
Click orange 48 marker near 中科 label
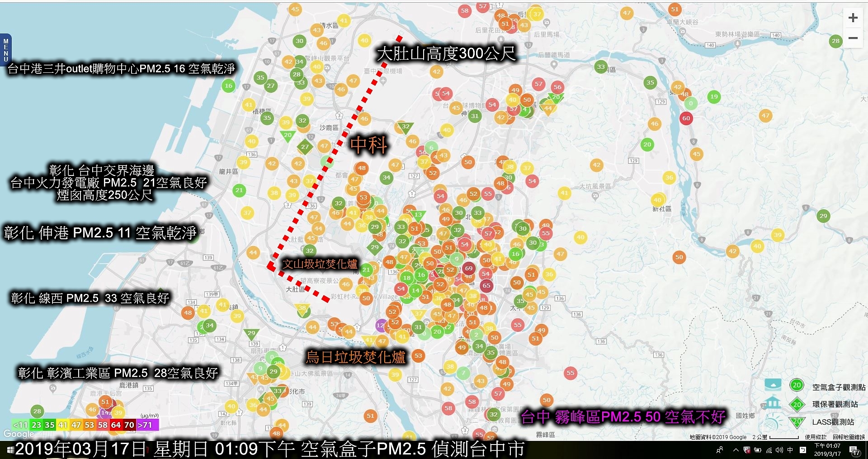pyautogui.click(x=362, y=168)
